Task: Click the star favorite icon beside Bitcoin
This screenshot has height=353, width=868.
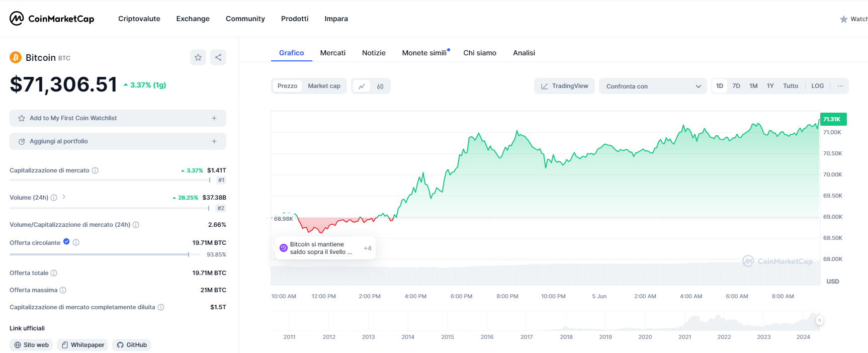Action: (x=198, y=57)
